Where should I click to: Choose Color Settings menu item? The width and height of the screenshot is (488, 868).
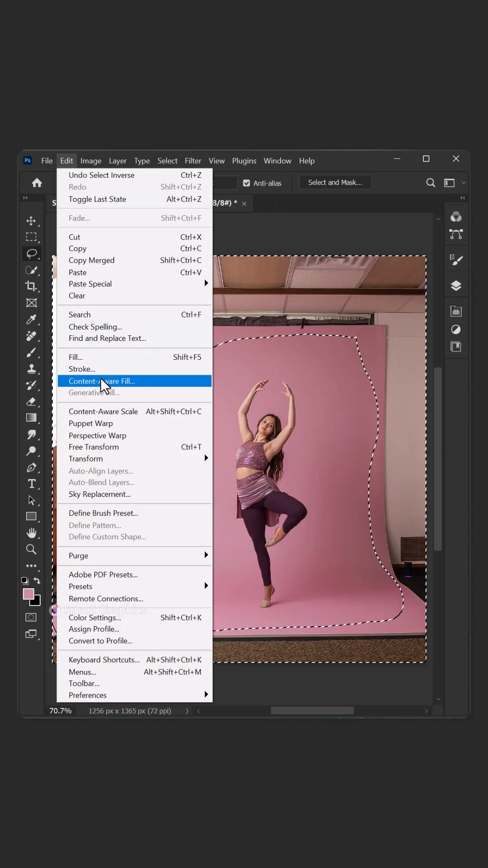(135, 618)
